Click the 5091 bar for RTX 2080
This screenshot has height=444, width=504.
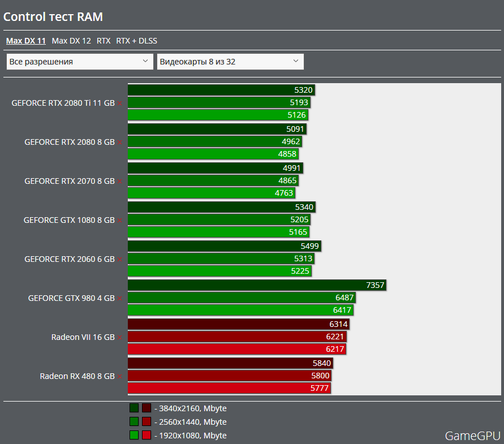click(217, 129)
